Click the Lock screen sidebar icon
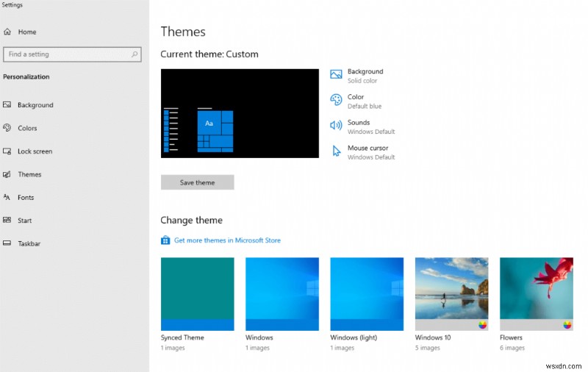The height and width of the screenshot is (372, 588). click(x=7, y=151)
